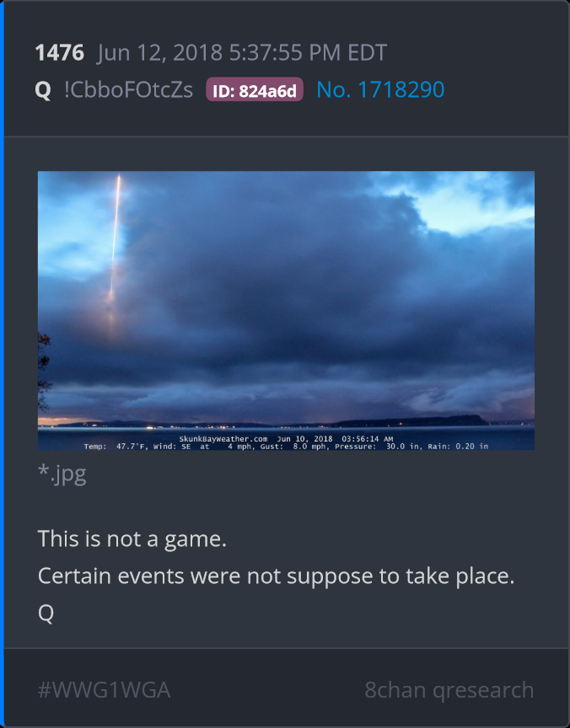570x728 pixels.
Task: Click the text "This is not a game."
Action: (x=132, y=539)
